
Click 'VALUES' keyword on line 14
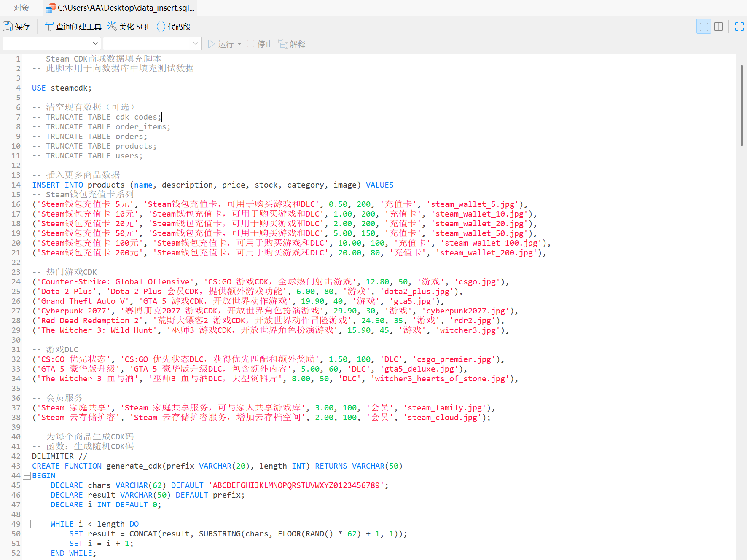tap(379, 185)
